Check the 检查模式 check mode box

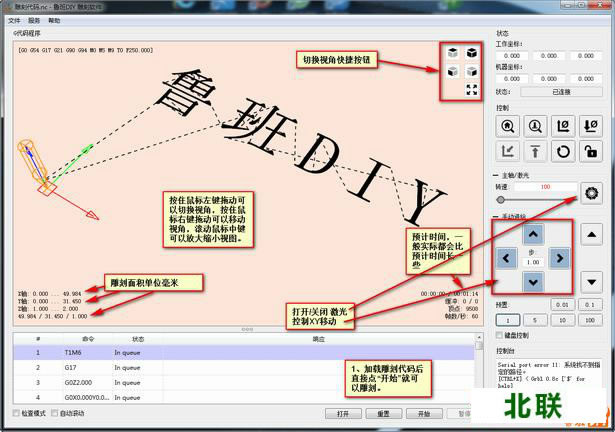15,413
